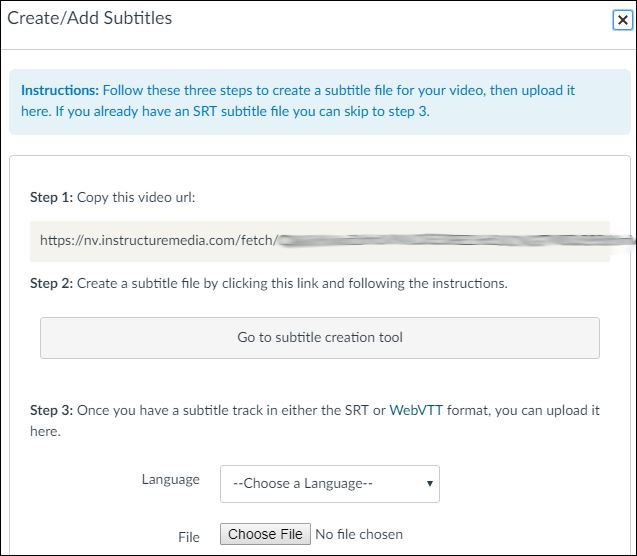Click the blurred portion of the video url

[x=450, y=241]
